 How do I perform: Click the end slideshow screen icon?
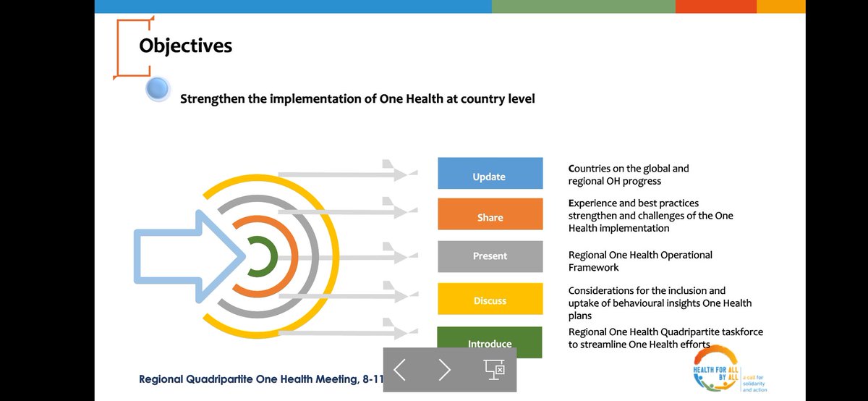point(494,369)
